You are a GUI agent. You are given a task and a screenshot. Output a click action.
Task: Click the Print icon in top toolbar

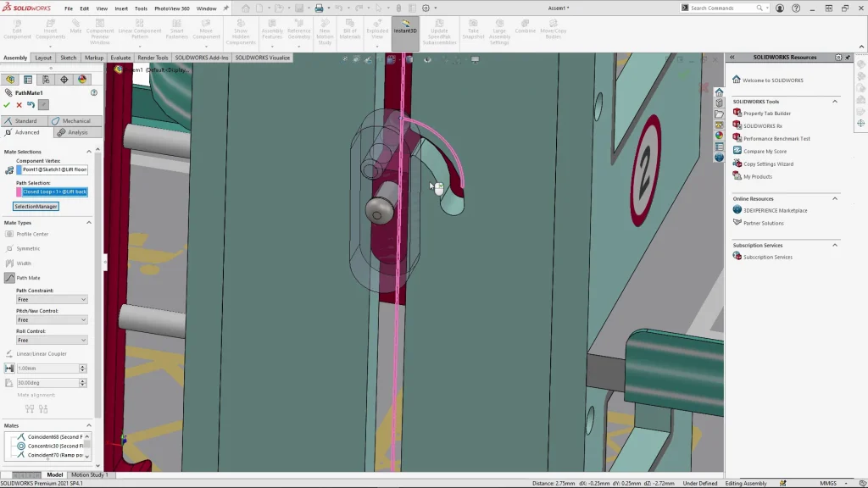pos(319,8)
